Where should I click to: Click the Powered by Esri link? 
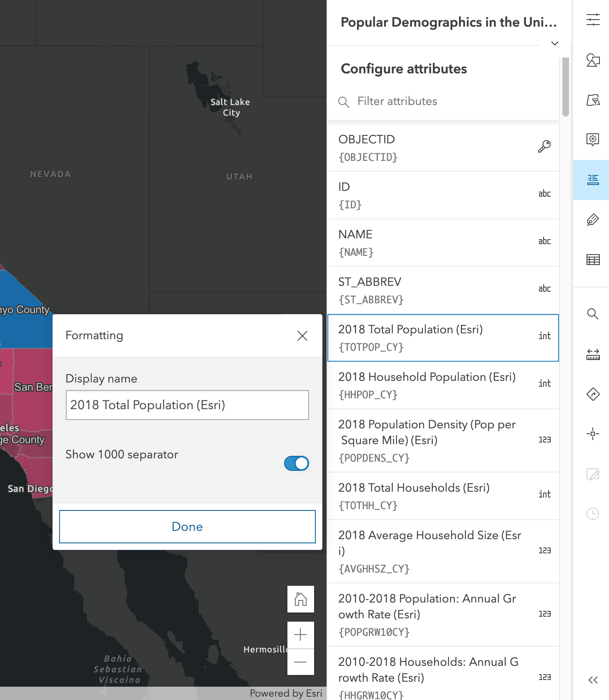pyautogui.click(x=286, y=693)
